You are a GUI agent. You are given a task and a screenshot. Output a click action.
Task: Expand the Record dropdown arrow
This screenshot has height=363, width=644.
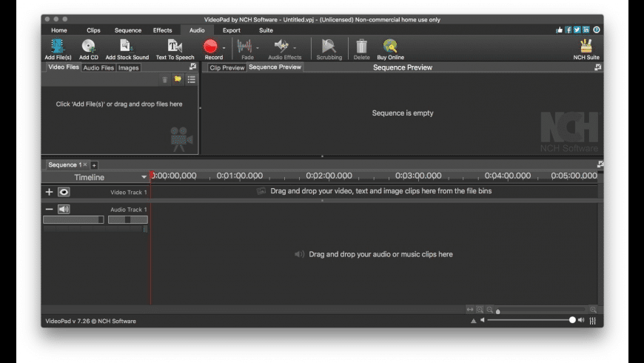click(224, 48)
